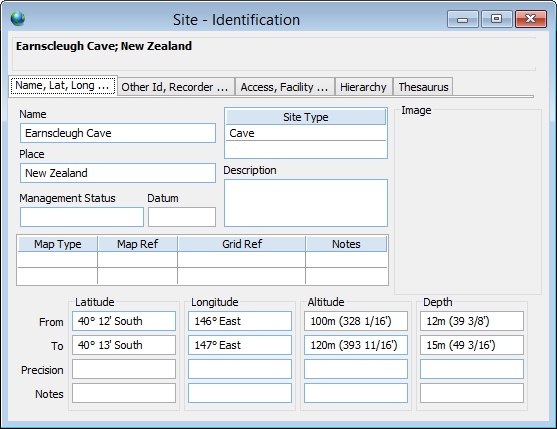This screenshot has width=557, height=429.
Task: Click the Image panel area
Action: (468, 202)
